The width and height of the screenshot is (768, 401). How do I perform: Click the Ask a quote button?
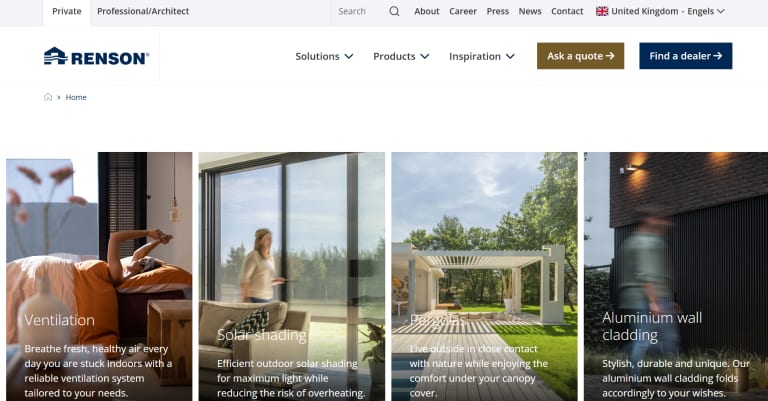pos(580,56)
